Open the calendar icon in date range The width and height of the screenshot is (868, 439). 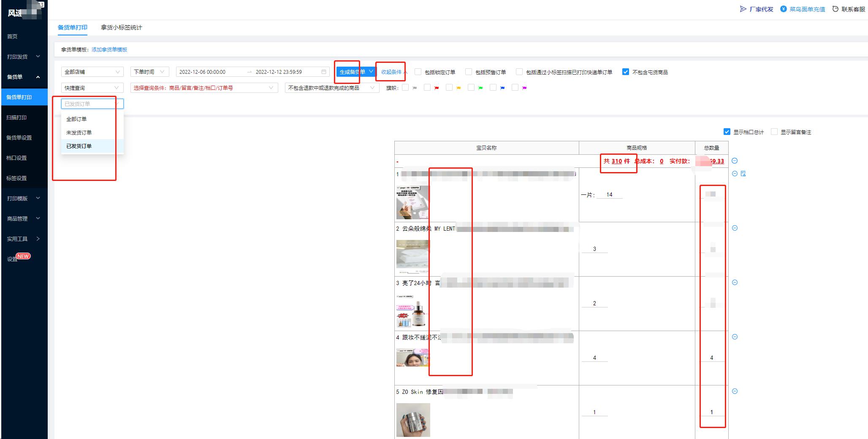coord(324,72)
